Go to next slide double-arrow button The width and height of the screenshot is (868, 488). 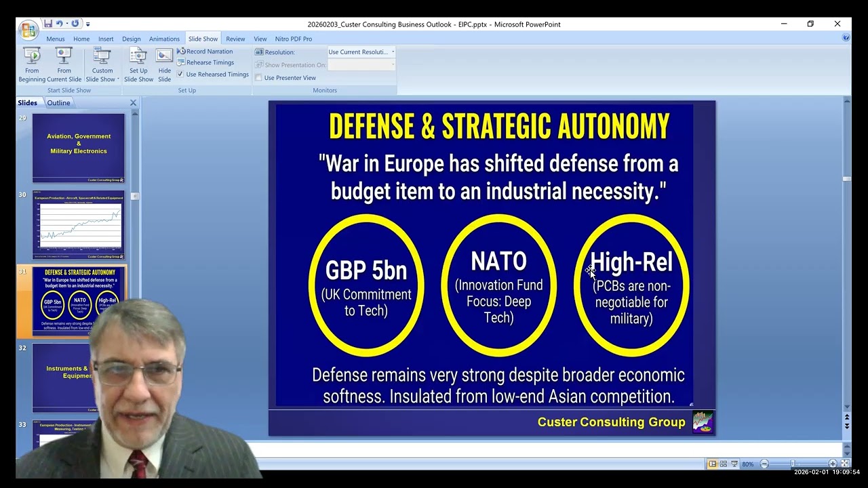click(x=847, y=426)
